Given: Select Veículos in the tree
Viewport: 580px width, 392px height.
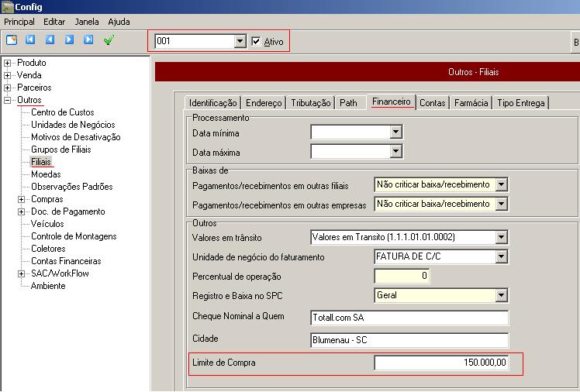Looking at the screenshot, I should click(47, 224).
